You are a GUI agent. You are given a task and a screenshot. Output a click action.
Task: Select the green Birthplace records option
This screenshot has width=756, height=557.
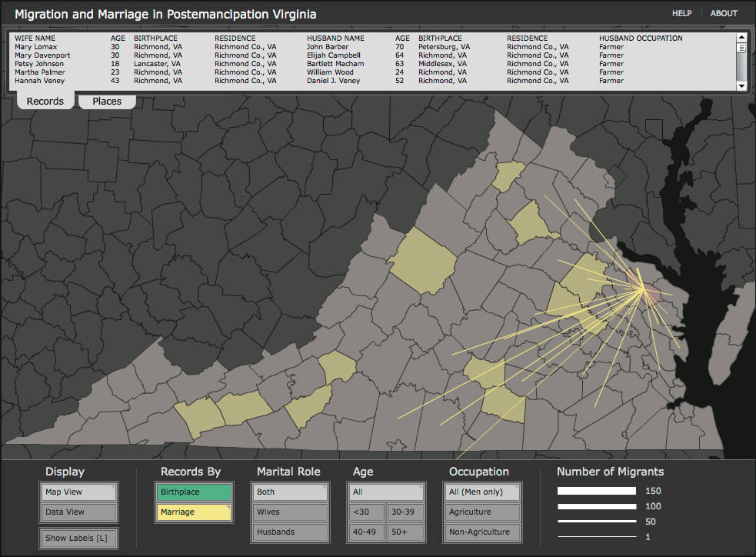194,492
